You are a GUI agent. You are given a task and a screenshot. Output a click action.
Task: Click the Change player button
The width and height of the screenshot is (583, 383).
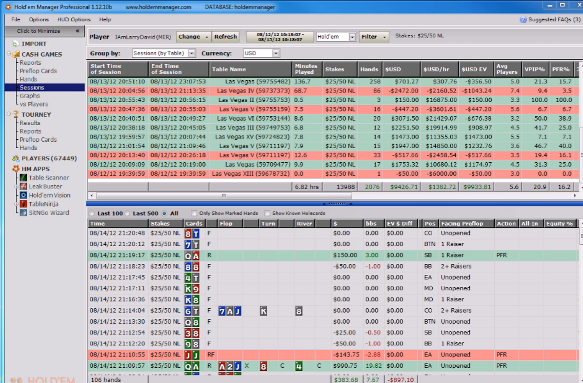pyautogui.click(x=193, y=37)
